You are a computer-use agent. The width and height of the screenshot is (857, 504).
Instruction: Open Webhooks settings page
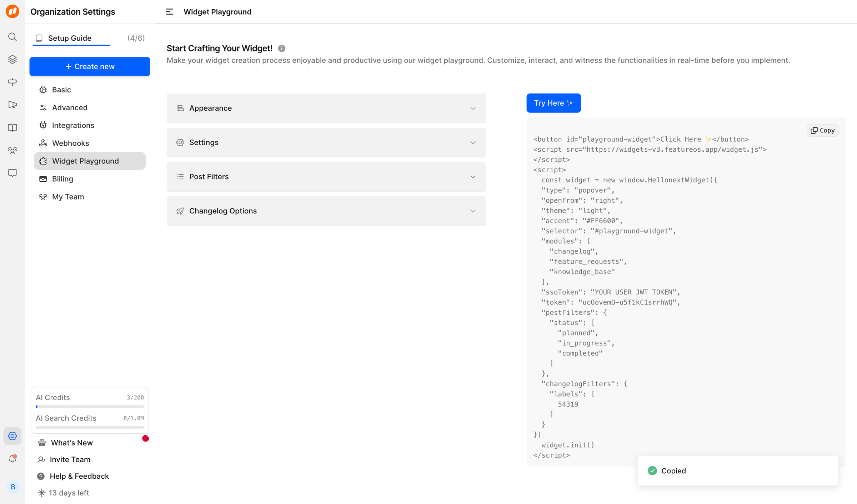pos(90,143)
